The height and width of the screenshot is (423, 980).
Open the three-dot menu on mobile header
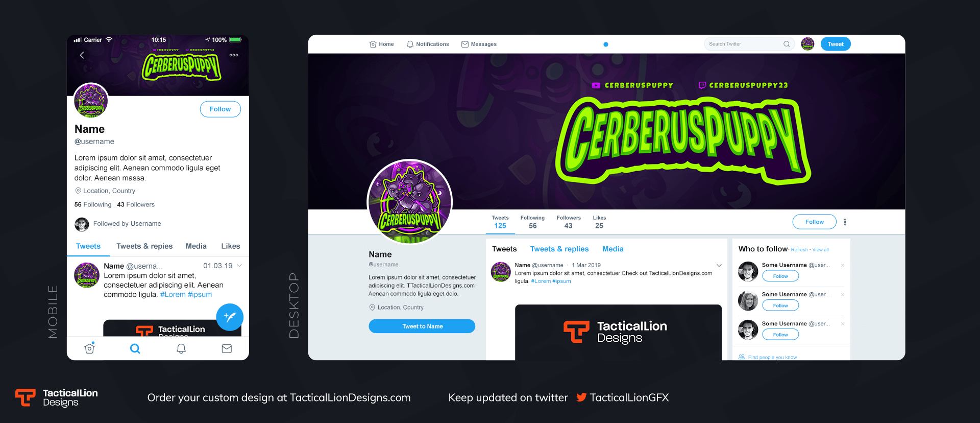click(x=234, y=55)
